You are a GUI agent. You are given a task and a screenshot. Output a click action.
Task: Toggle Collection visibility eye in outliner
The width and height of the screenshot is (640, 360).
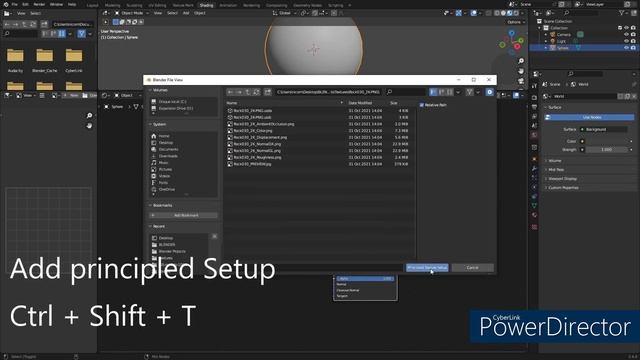click(626, 28)
